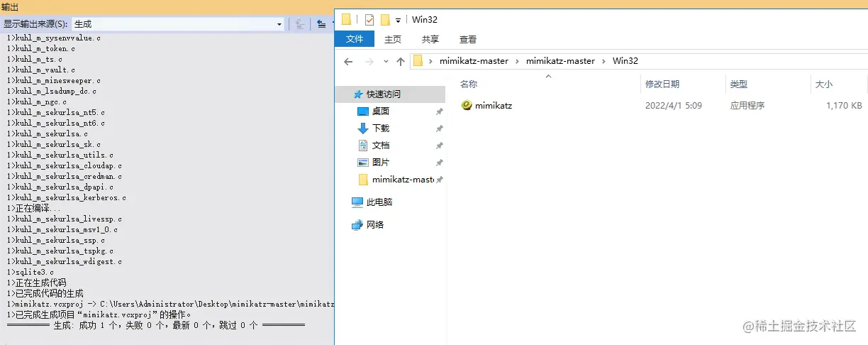
Task: Expand the chevron after the address bar folder icon
Action: click(x=430, y=61)
